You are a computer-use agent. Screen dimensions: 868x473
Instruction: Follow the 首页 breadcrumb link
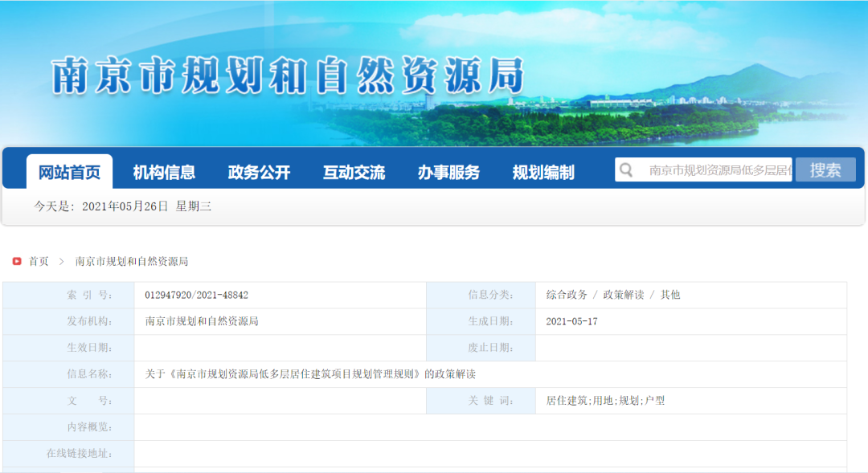coord(39,261)
